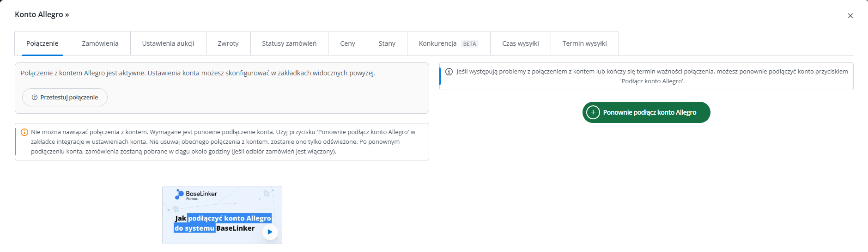Open the Ceny tab

(x=348, y=43)
